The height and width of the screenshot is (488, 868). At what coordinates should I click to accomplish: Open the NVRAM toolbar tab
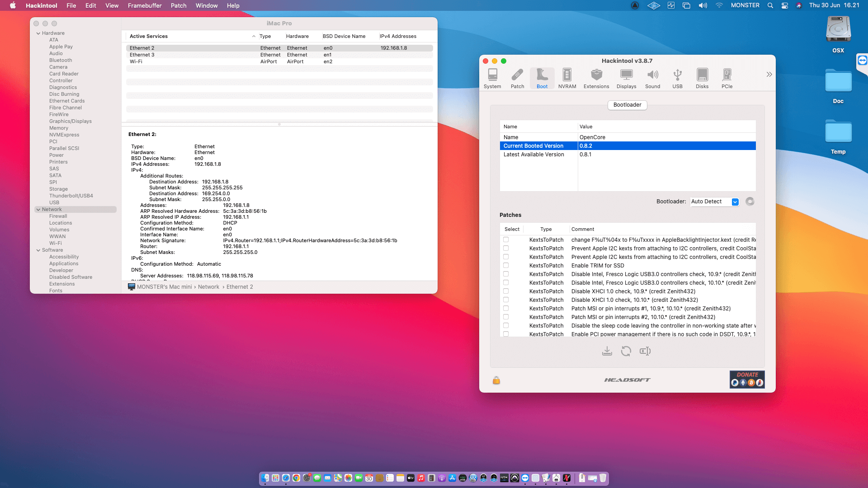(567, 78)
